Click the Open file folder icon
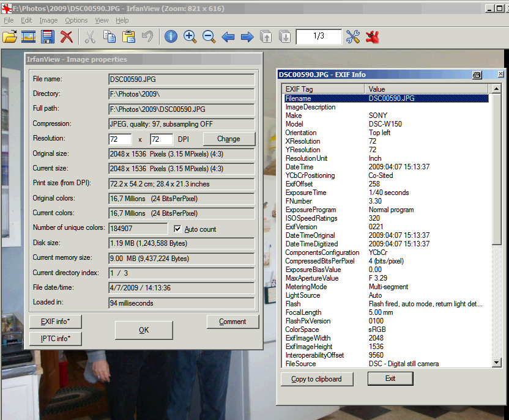 pyautogui.click(x=10, y=37)
